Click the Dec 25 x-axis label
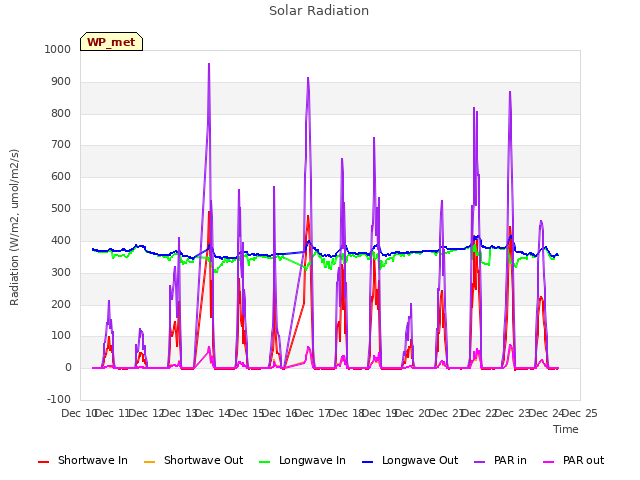This screenshot has width=640, height=480. [580, 413]
